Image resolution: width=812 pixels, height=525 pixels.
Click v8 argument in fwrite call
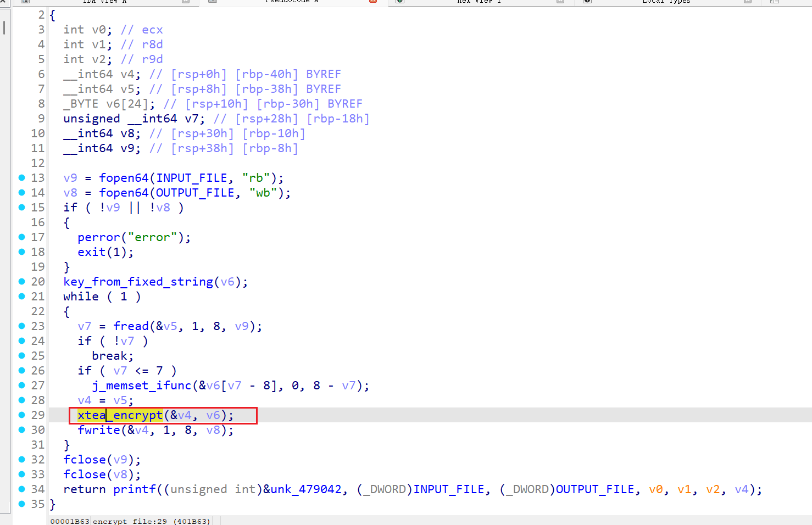(213, 430)
